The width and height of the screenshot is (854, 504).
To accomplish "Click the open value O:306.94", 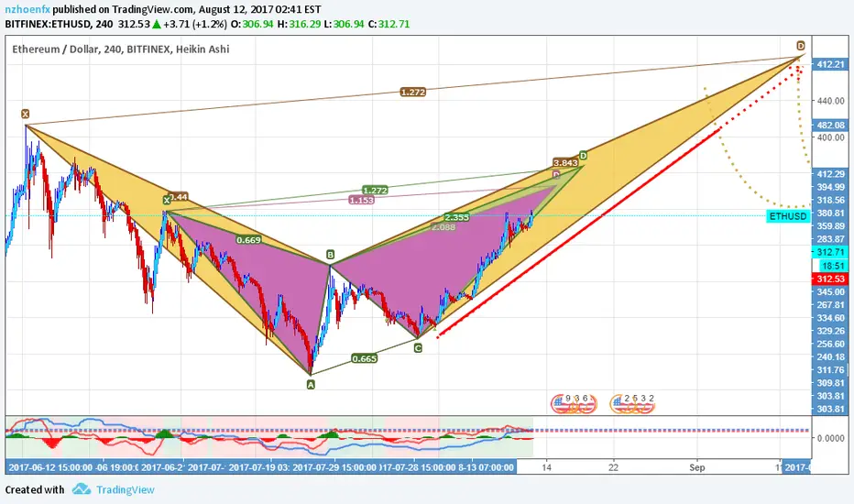I will pos(252,24).
